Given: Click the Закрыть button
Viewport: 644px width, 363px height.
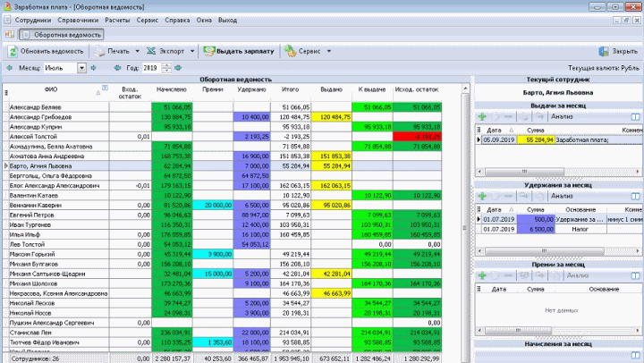Looking at the screenshot, I should pyautogui.click(x=619, y=51).
